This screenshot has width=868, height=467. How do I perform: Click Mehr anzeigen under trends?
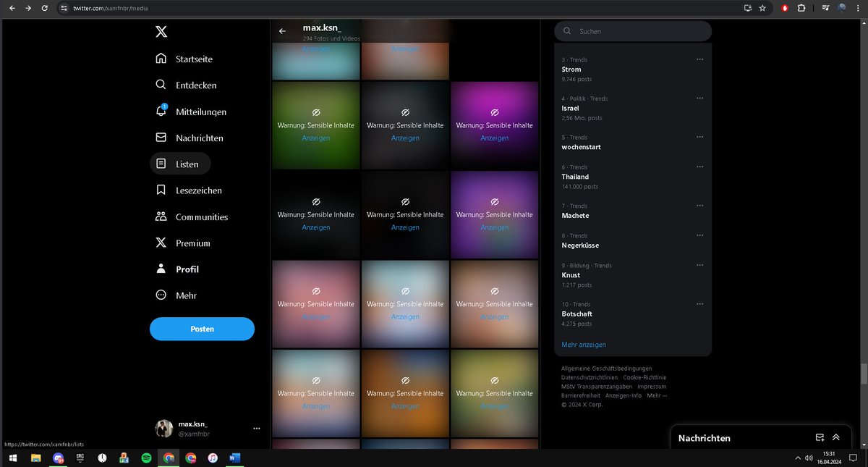584,345
